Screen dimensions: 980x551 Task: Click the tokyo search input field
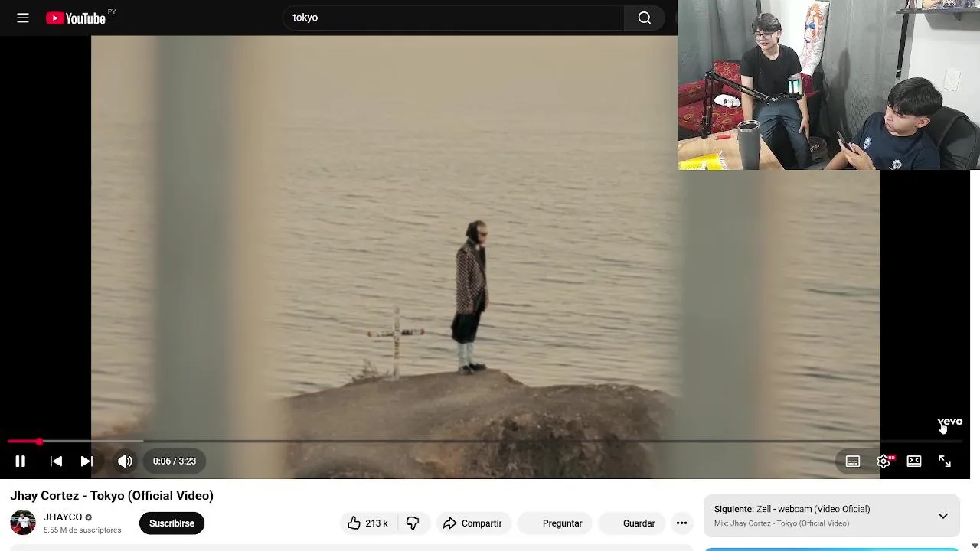click(453, 18)
